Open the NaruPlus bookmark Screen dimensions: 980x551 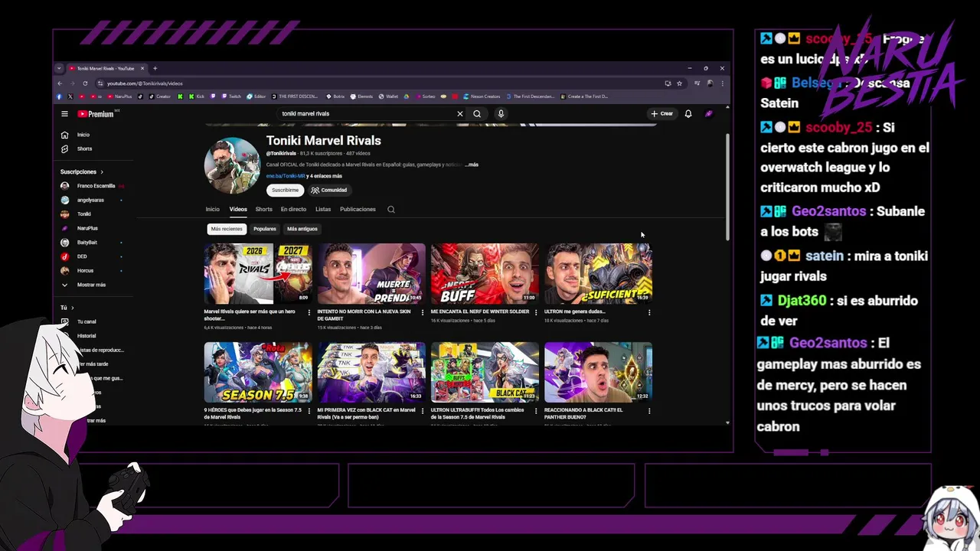pyautogui.click(x=120, y=96)
